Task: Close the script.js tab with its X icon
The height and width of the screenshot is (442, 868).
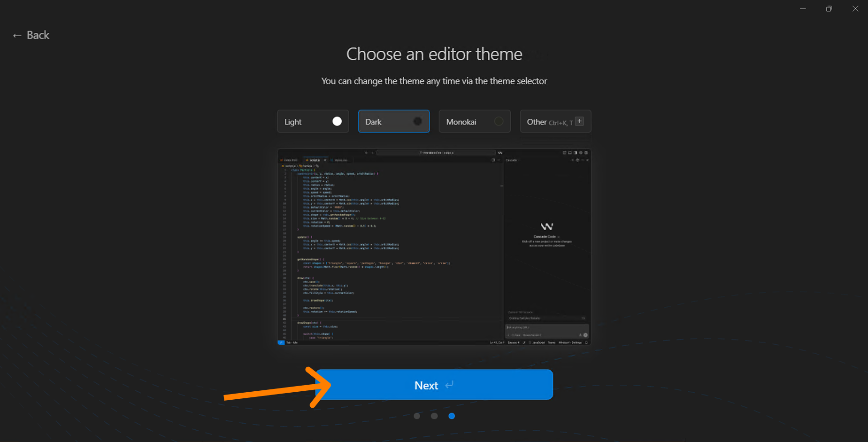Action: [x=324, y=160]
